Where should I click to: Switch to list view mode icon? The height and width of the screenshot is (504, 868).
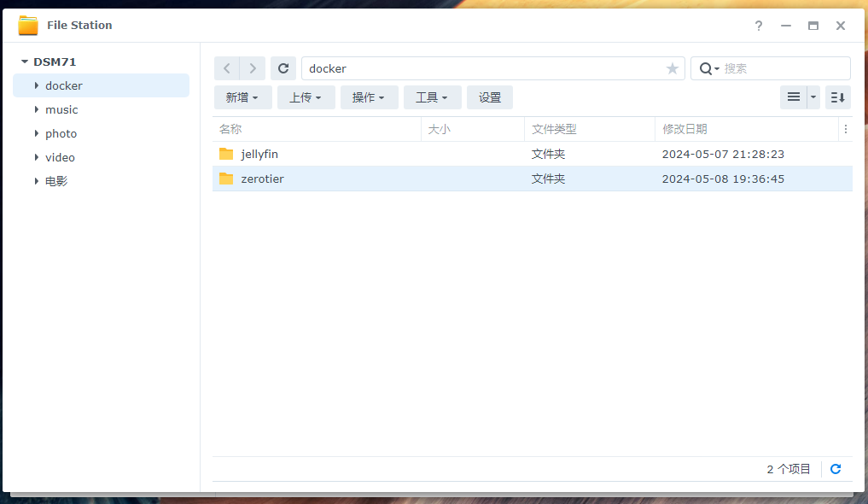click(794, 97)
